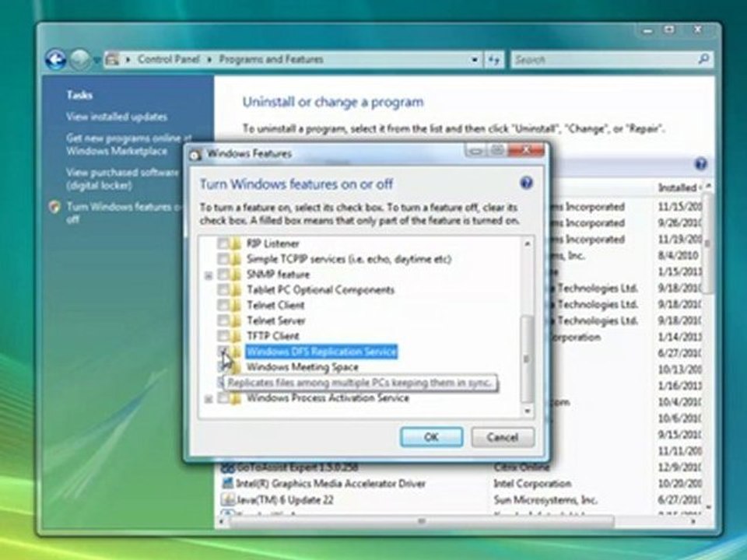Click folder icon beside Windows Process Activation Service
This screenshot has width=747, height=560.
[236, 398]
